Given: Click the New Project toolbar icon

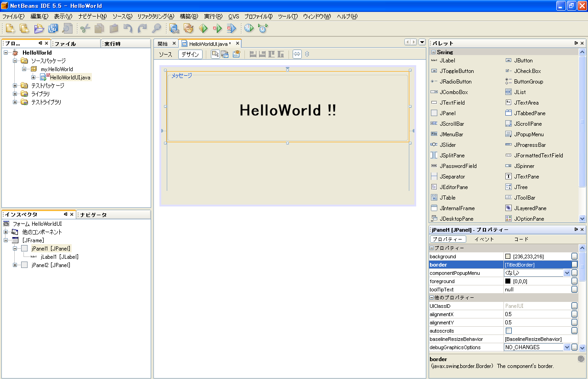Looking at the screenshot, I should click(24, 28).
